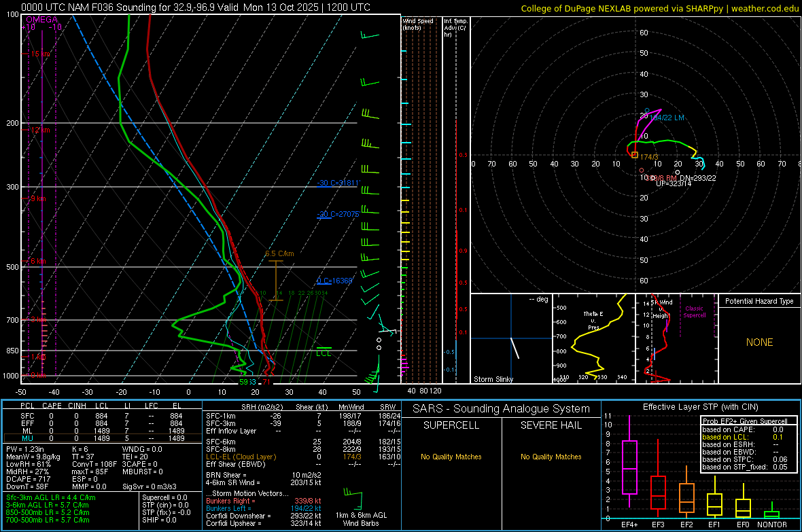
Task: Click the SUPERCELL column heading
Action: (451, 425)
